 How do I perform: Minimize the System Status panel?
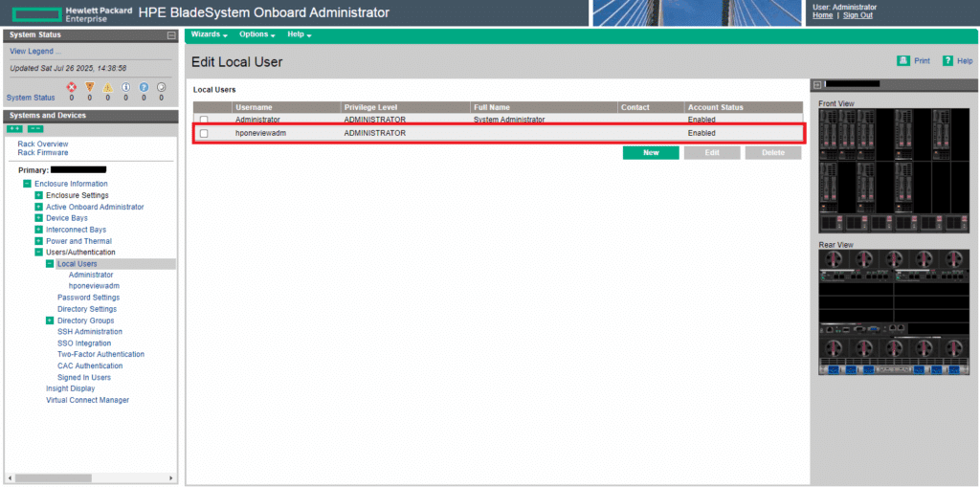171,35
